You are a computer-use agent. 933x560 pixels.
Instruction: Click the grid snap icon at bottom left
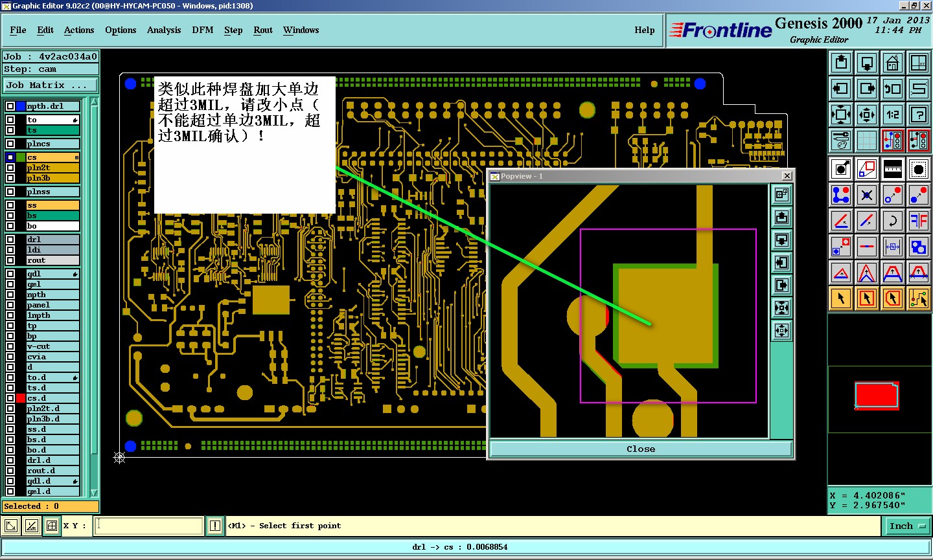tap(52, 526)
